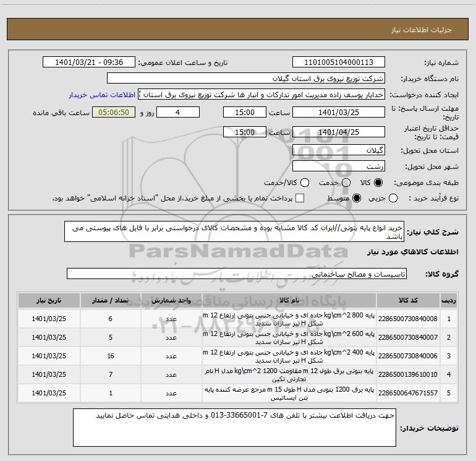
Task: Select product code 2286500730840008
Action: coord(408,319)
